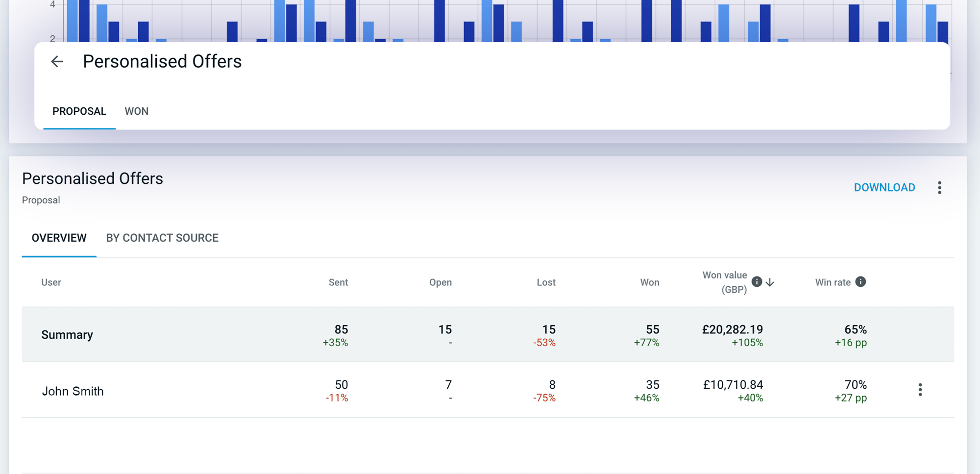This screenshot has height=474, width=980.
Task: Select the Overview tab
Action: coord(59,238)
